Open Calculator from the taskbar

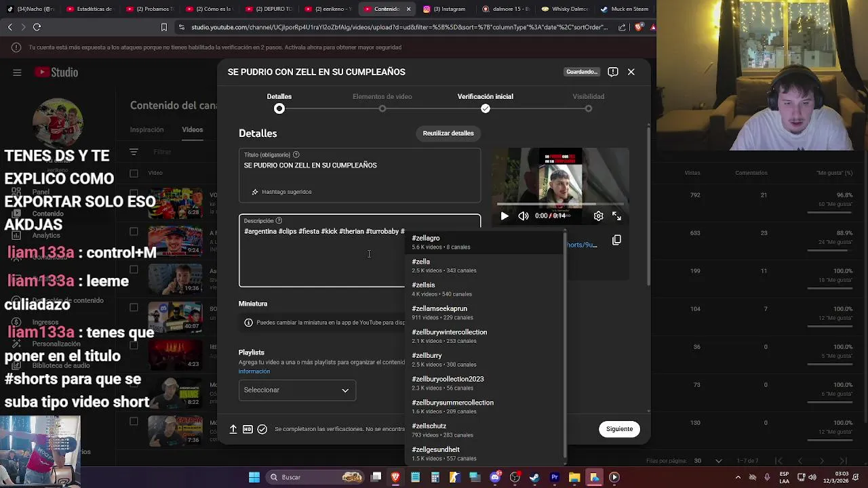[x=435, y=477]
